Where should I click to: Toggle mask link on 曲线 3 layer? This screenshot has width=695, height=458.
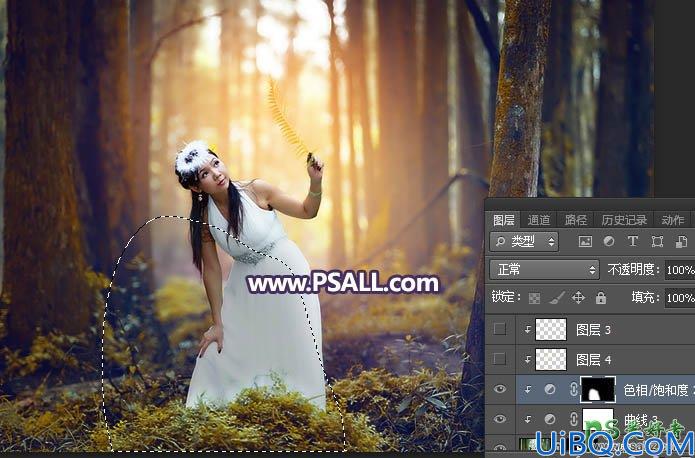574,419
